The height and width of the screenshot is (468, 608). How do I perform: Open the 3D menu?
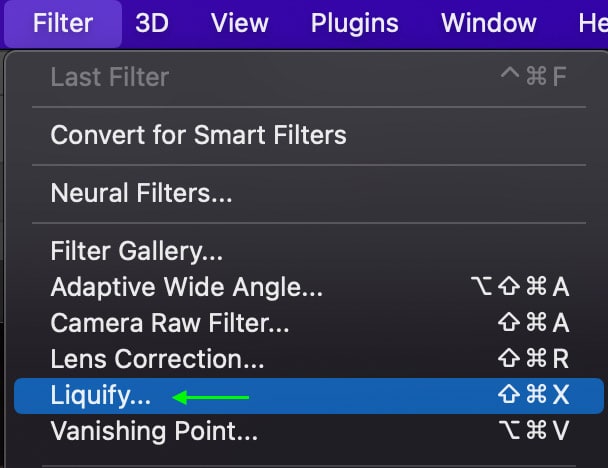tap(152, 23)
